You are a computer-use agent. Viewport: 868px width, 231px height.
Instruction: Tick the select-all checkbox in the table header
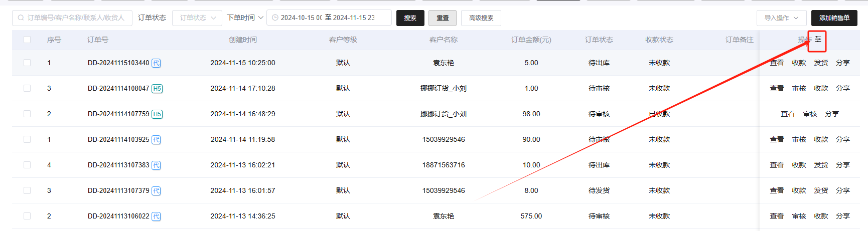coord(27,40)
